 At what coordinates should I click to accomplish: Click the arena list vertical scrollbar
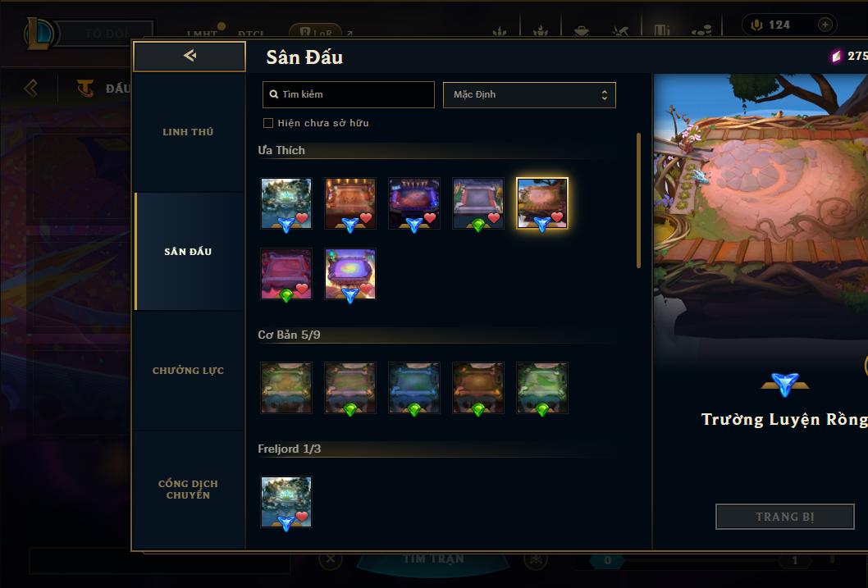click(x=638, y=200)
